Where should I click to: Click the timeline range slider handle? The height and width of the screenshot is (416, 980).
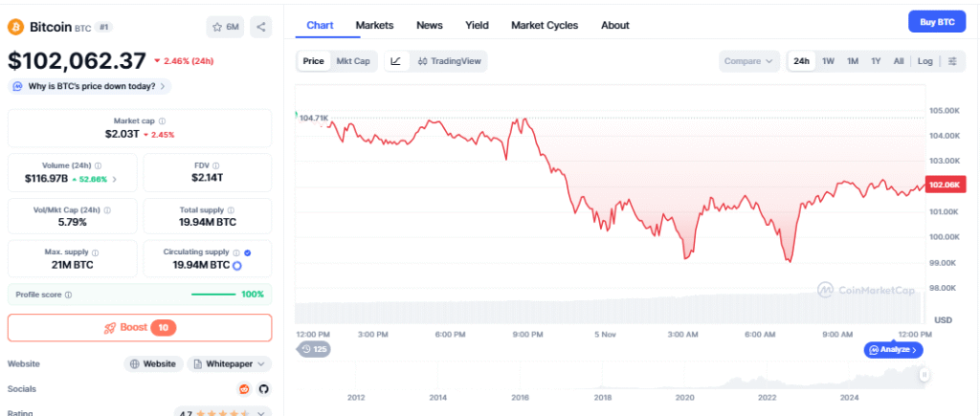pos(924,376)
